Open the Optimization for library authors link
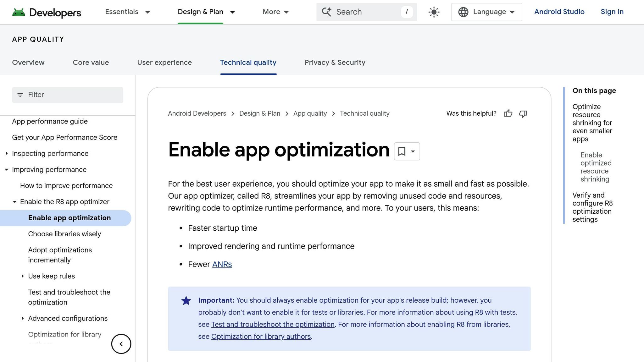The height and width of the screenshot is (362, 644). click(261, 337)
